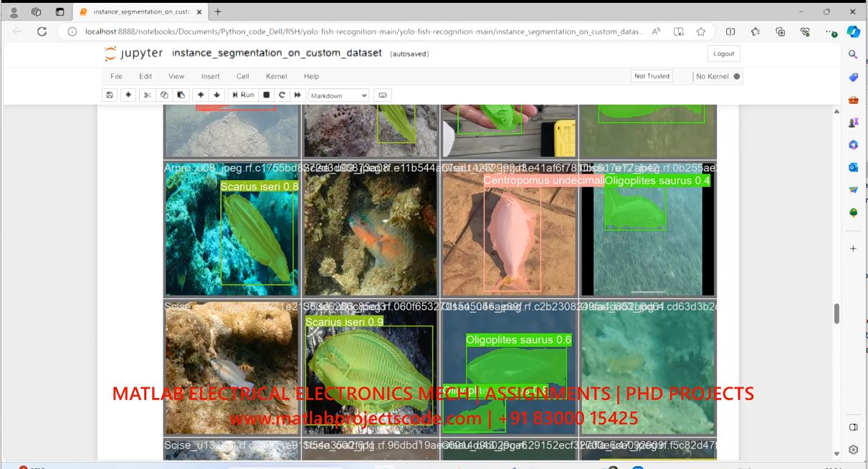Open the Favorites list
Screen dimensions: 868x469
pos(755,32)
